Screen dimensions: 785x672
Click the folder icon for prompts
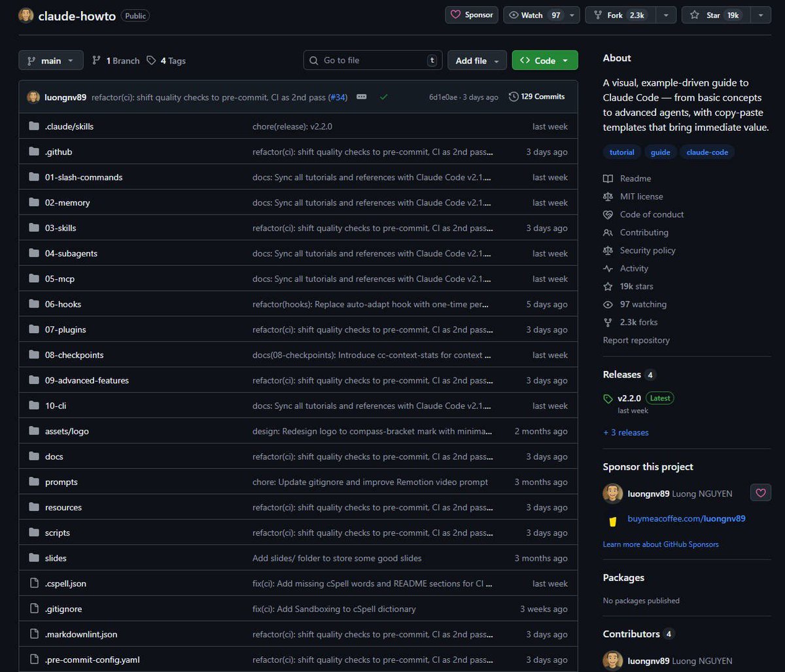pos(34,482)
